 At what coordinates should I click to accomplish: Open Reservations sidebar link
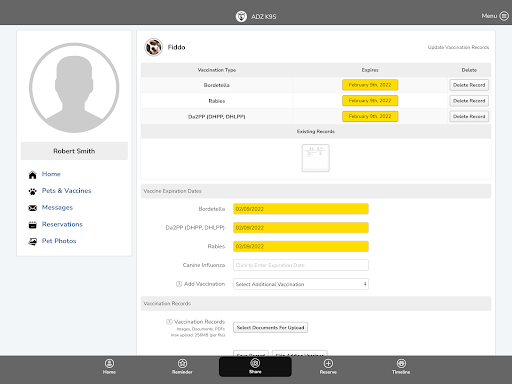[62, 224]
